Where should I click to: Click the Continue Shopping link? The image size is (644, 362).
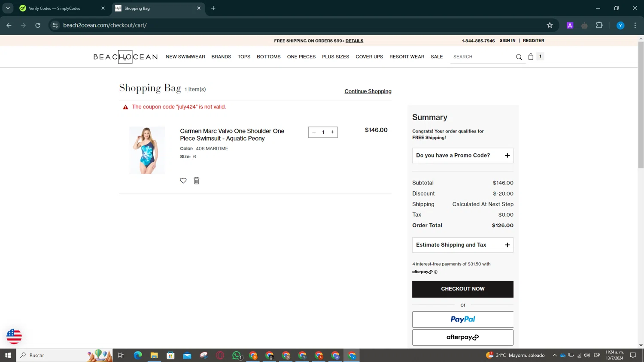tap(368, 91)
